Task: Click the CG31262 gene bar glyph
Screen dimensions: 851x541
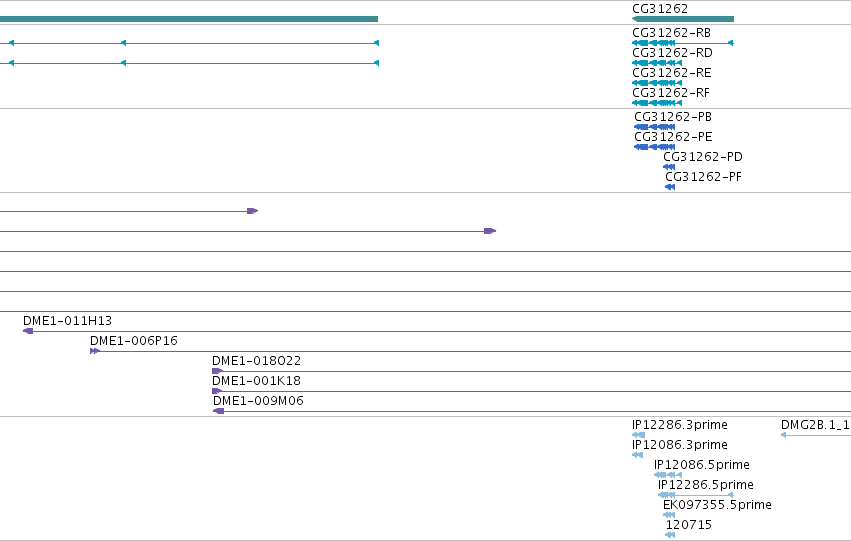Action: click(x=683, y=19)
